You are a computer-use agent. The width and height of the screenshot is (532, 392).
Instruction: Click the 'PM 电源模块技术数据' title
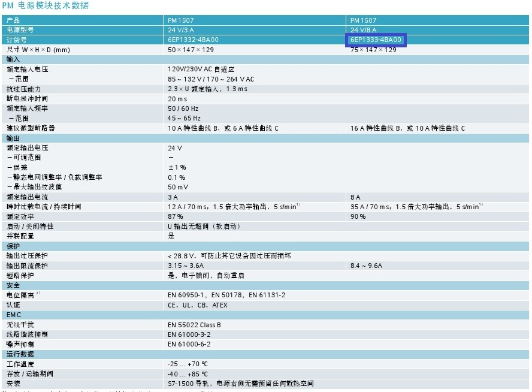pos(46,5)
